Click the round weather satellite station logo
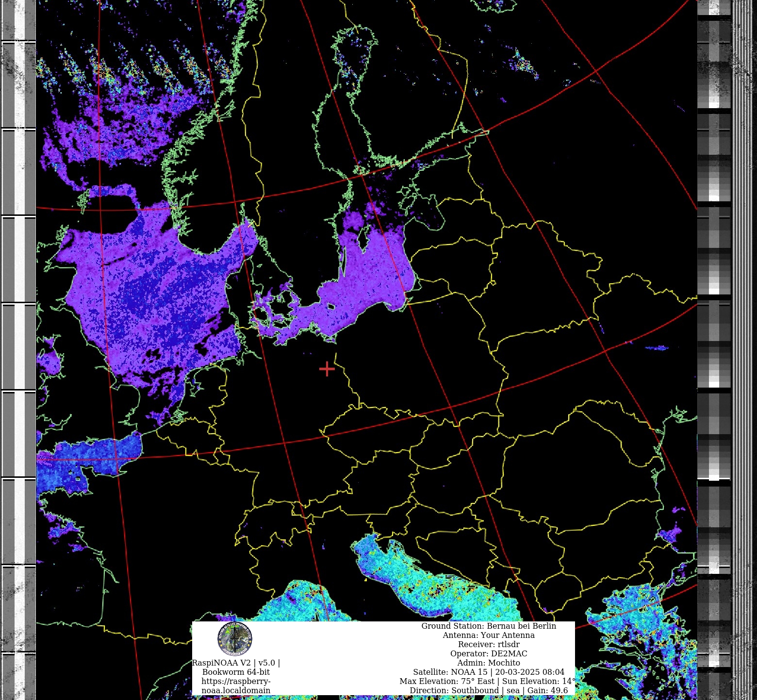 click(235, 639)
